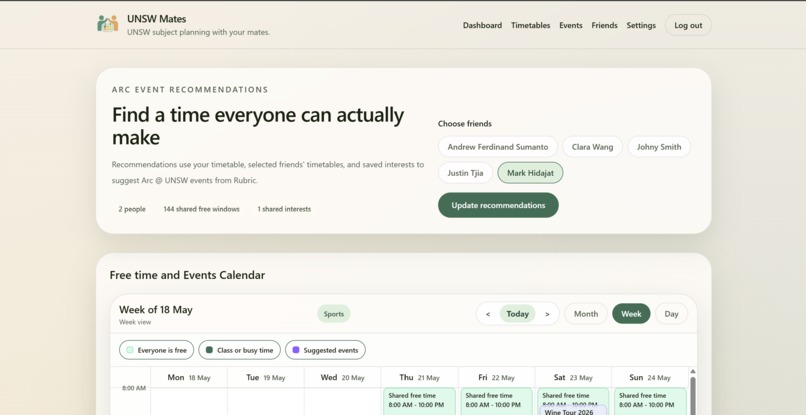Open Friday's Shared free time block

(x=496, y=401)
